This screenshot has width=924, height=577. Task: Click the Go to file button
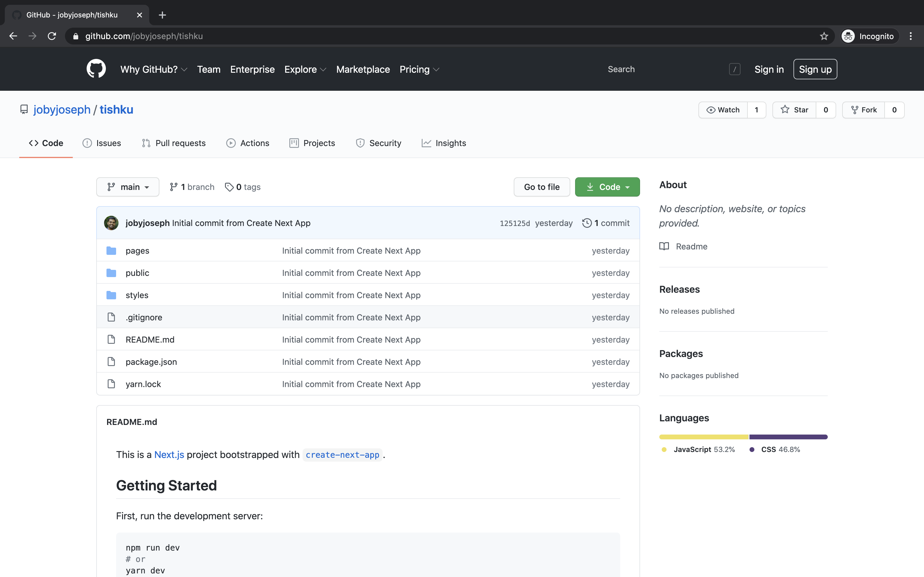click(x=541, y=187)
